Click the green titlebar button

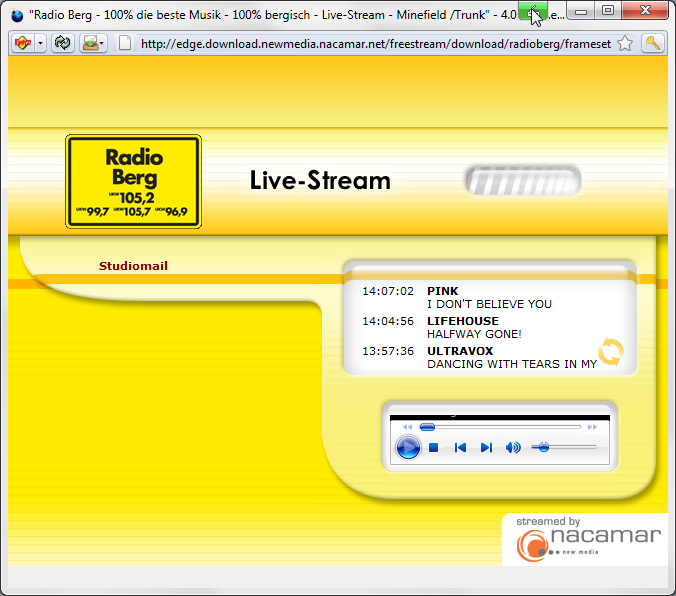point(533,9)
